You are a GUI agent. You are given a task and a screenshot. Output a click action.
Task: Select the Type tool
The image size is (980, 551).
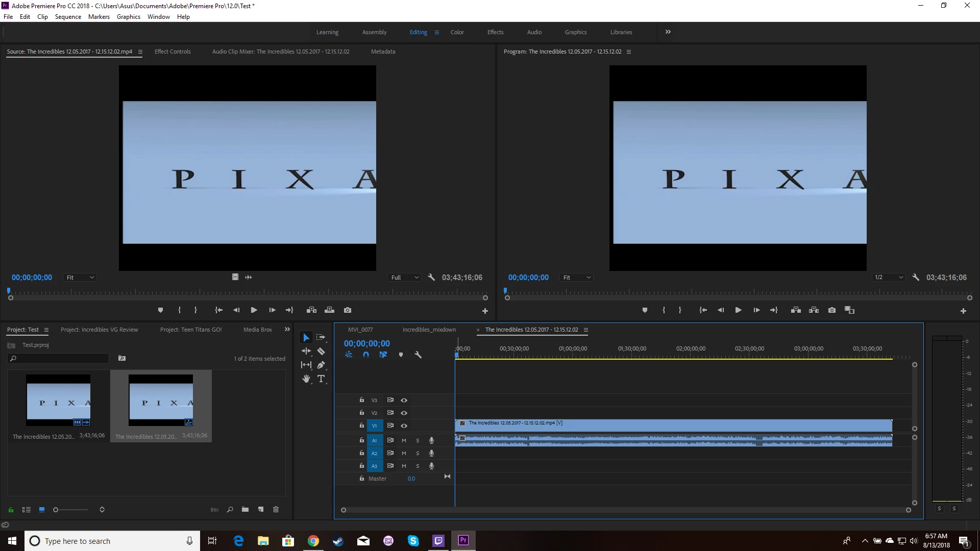[x=321, y=379]
